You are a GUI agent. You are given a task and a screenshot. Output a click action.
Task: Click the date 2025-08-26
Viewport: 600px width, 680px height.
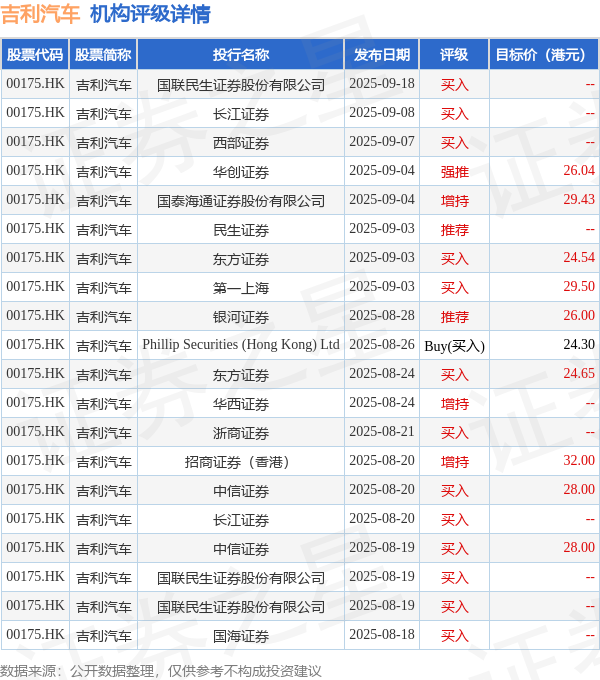[x=382, y=345]
